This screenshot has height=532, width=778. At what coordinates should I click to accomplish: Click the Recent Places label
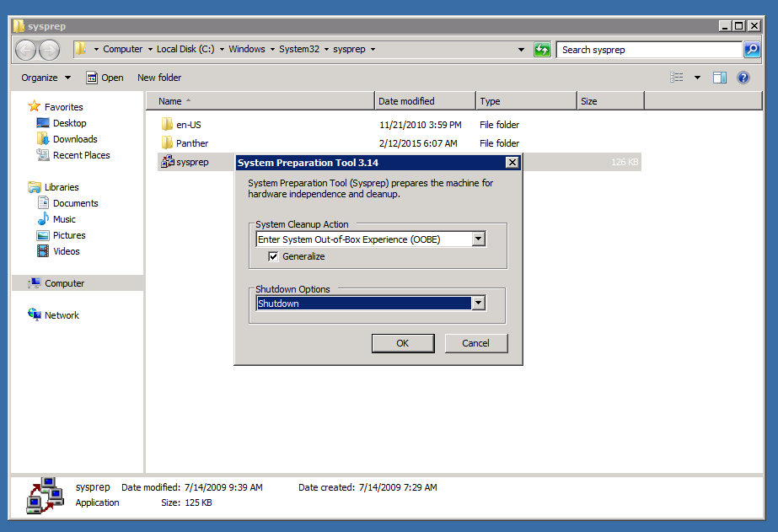pos(82,155)
